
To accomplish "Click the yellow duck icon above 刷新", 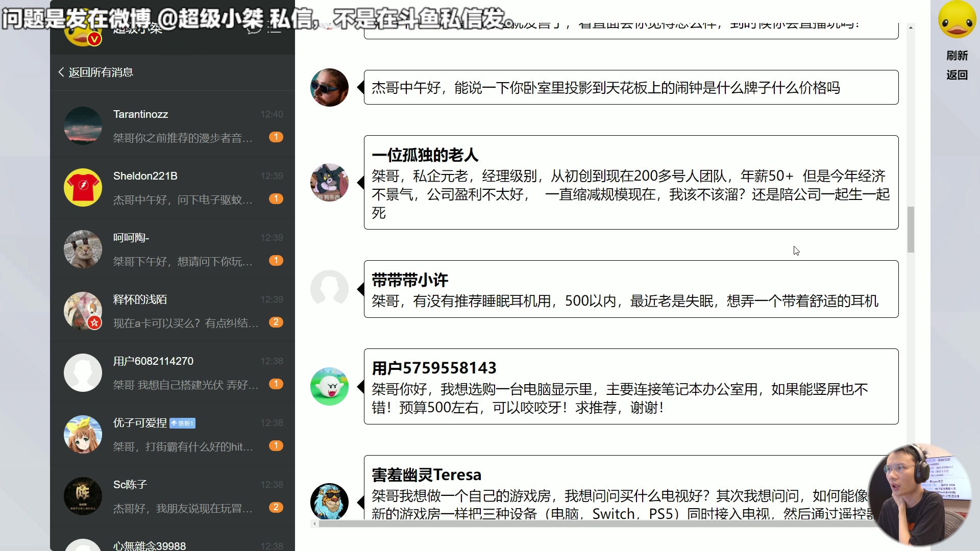I will [x=957, y=20].
